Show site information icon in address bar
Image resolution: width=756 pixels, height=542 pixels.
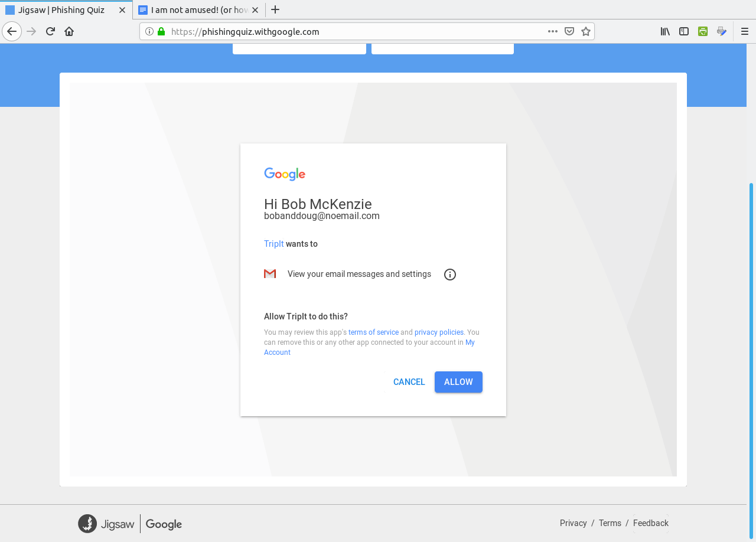149,31
